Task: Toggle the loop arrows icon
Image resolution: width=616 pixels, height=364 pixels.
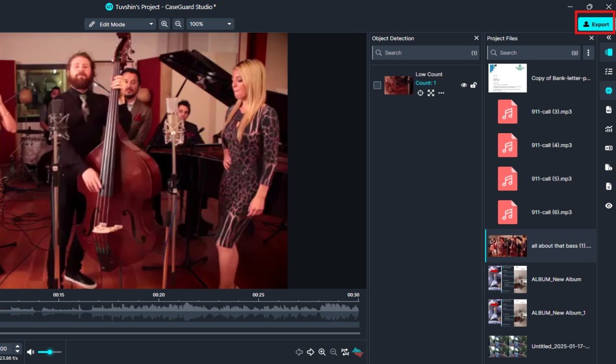Action: [345, 352]
